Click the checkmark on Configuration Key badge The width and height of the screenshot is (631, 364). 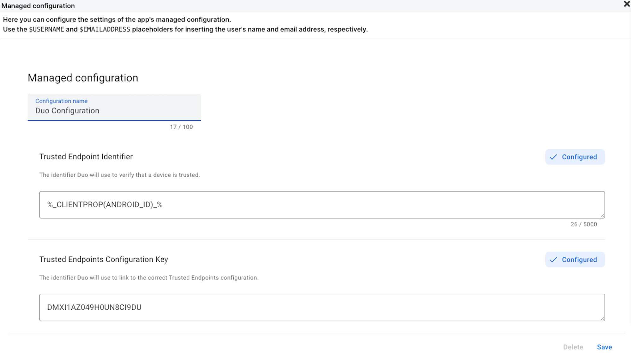pos(553,260)
